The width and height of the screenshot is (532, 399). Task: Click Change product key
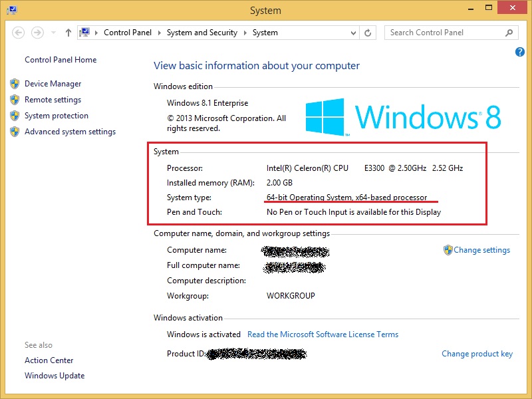coord(477,354)
